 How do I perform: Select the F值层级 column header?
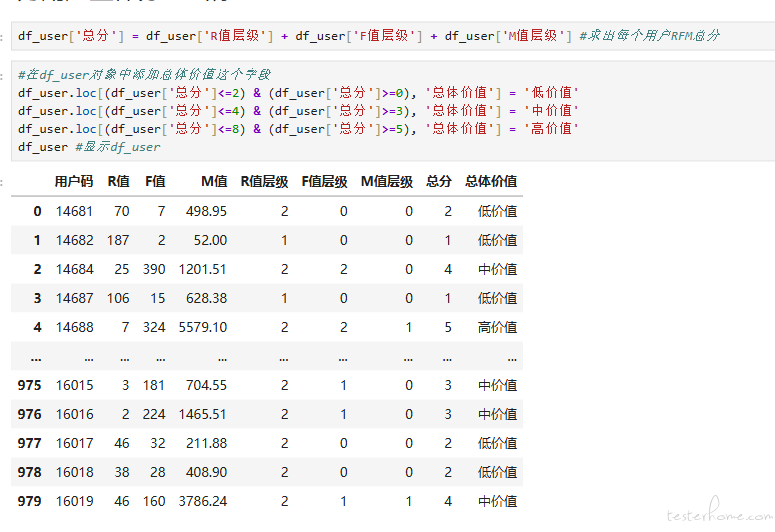[x=324, y=182]
